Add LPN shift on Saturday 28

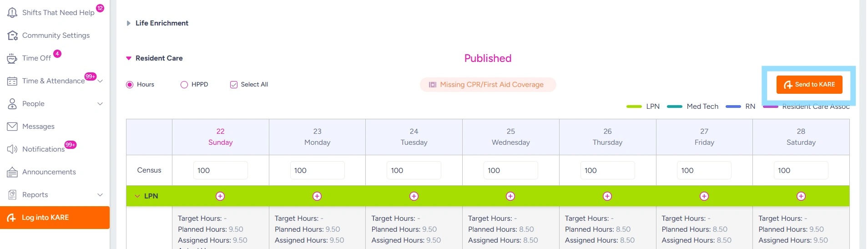tap(801, 196)
